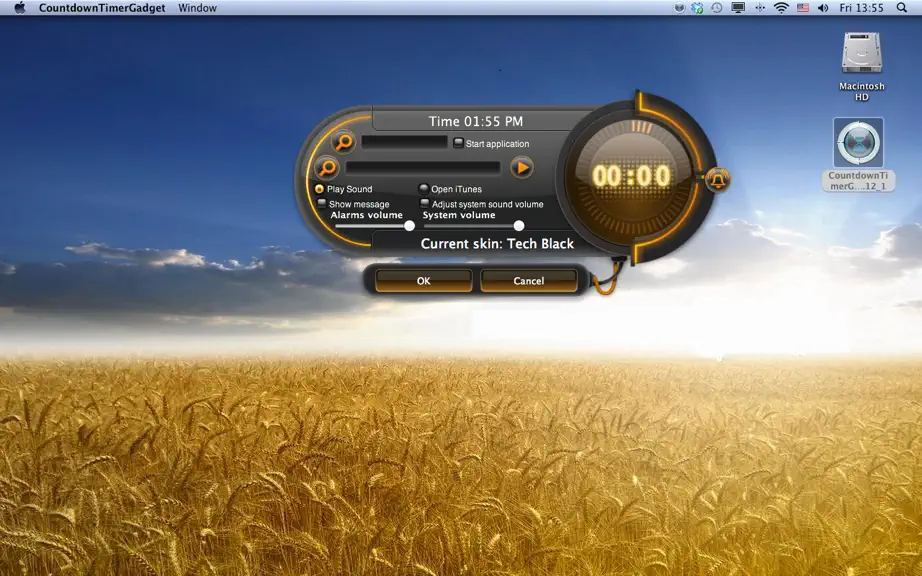Open the CountdownTimerGadget application menu
Viewport: 922px width, 576px height.
102,8
